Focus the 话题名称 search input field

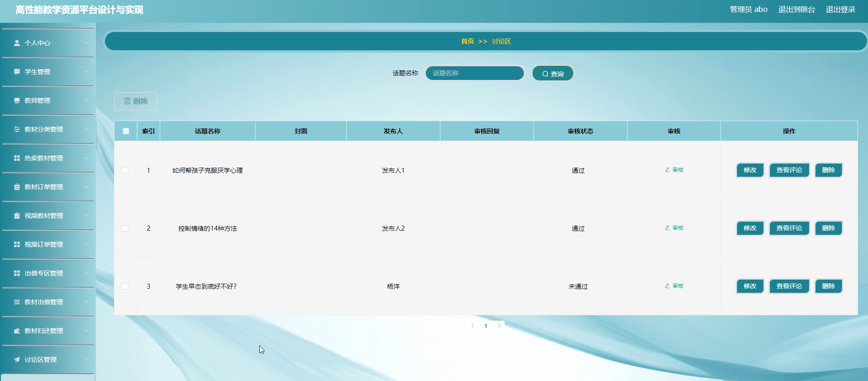tap(475, 73)
